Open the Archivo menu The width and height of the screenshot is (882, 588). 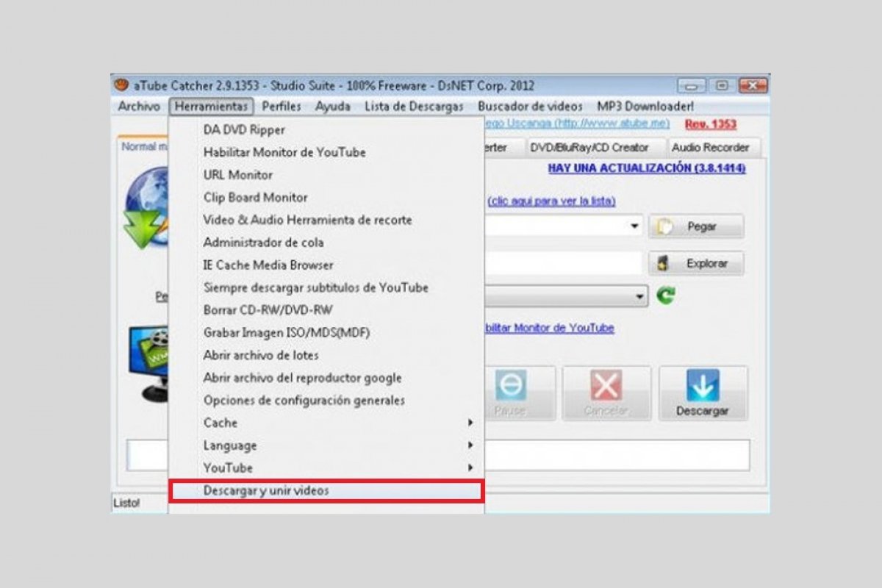click(x=139, y=107)
